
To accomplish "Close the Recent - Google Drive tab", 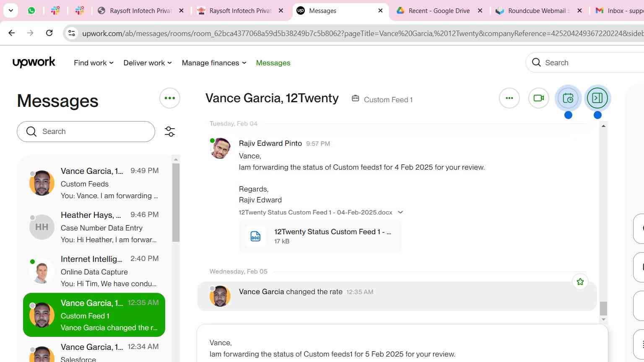I will coord(480,11).
